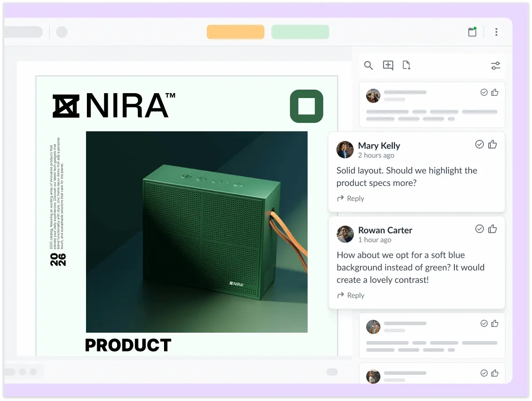Click the green button in top bar
532x401 pixels.
[300, 32]
